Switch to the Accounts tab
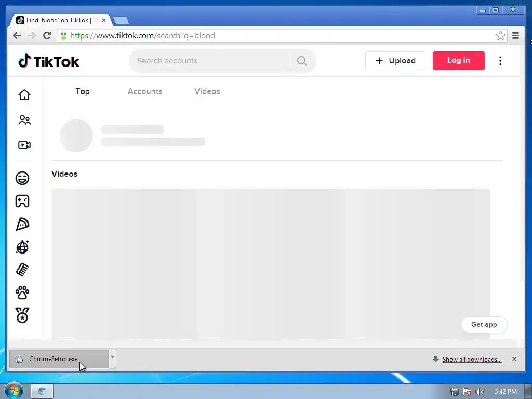The image size is (532, 399). 145,91
